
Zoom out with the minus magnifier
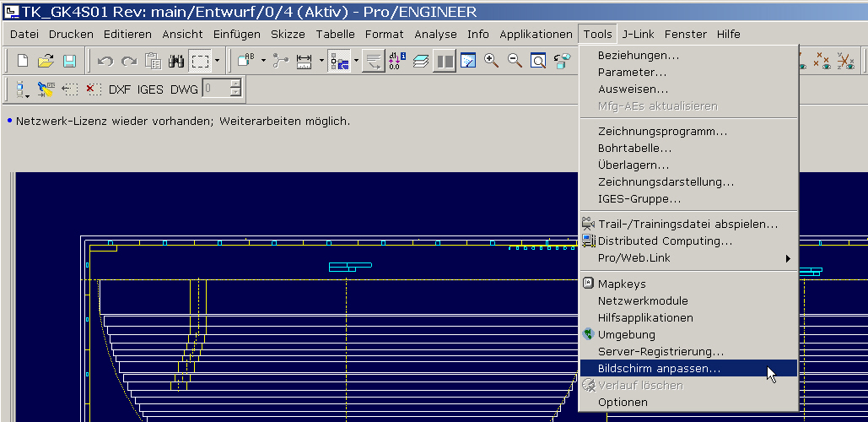pos(515,61)
